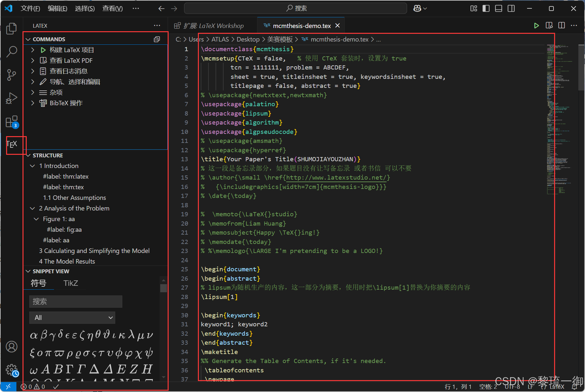Screen dimensions: 585x392
Task: Go to 3 Calculating and Simplifying the Model
Action: point(94,251)
